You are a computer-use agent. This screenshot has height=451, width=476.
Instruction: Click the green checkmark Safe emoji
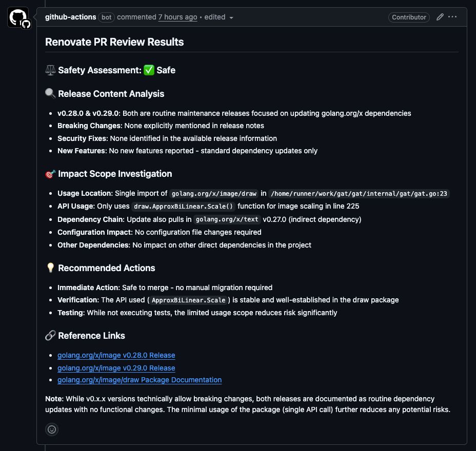(149, 70)
